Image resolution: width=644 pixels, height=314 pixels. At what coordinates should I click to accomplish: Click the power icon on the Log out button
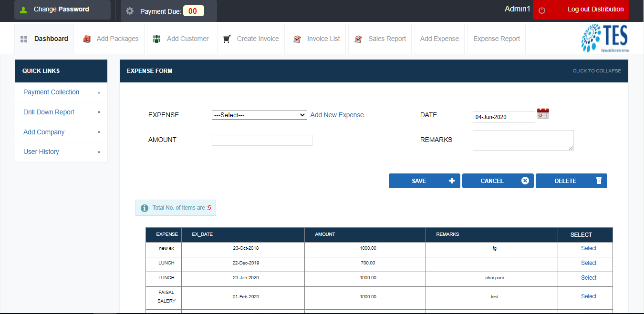542,10
